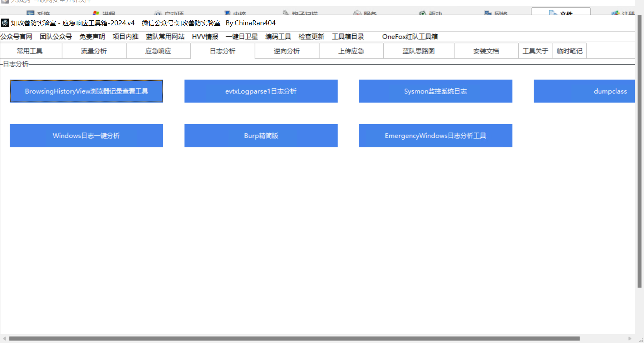Viewport: 644px width, 343px height.
Task: Switch to the 逆向分析 tab
Action: pos(287,51)
